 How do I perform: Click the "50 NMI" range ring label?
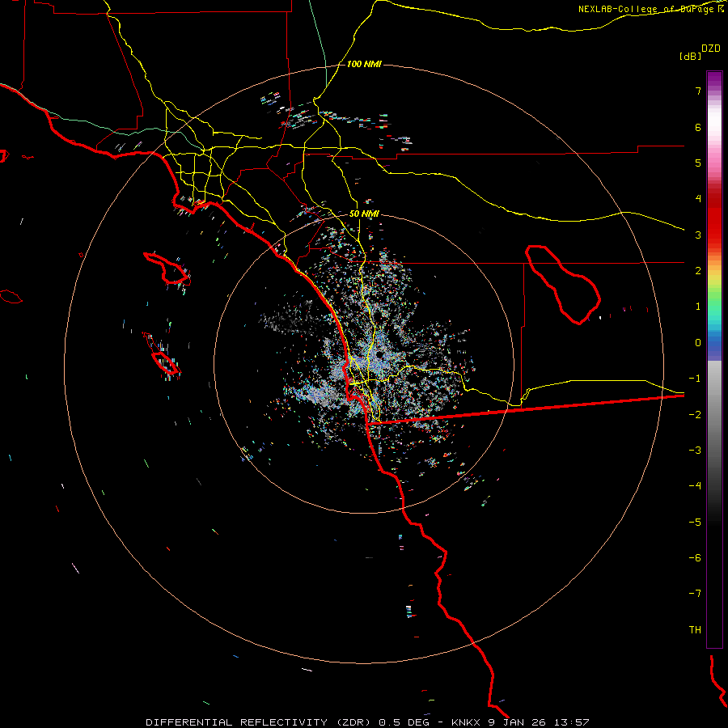coord(364,214)
